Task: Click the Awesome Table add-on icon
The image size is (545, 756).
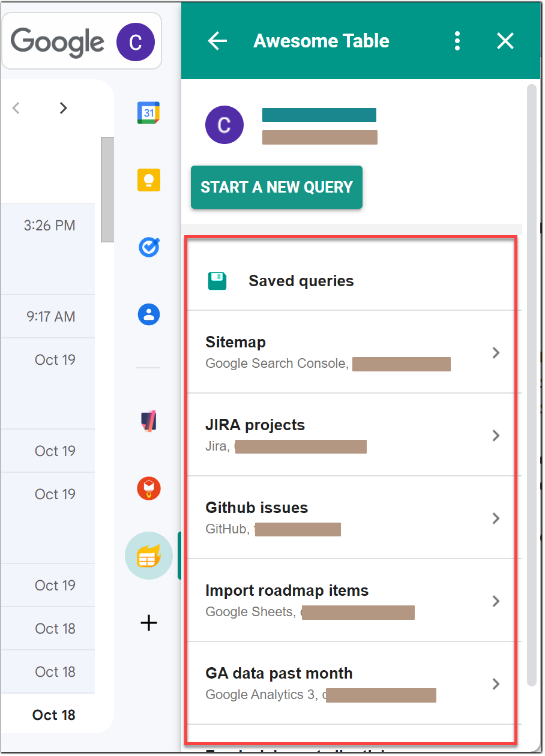Action: point(148,556)
